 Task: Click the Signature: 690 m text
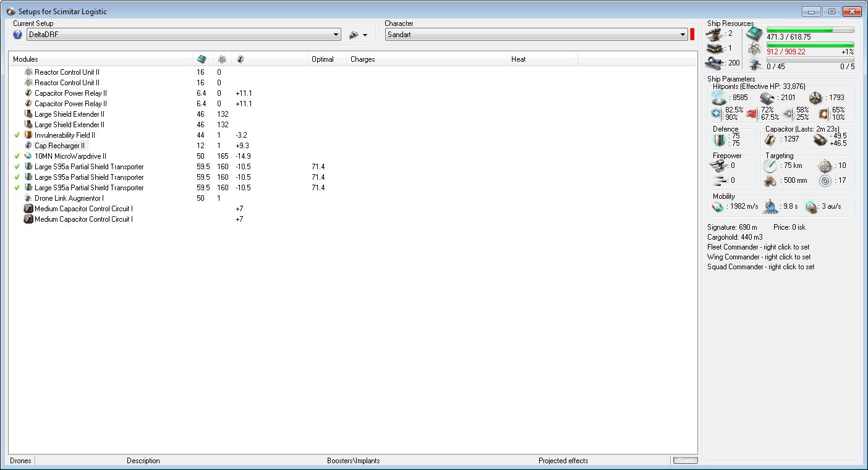[x=732, y=227]
